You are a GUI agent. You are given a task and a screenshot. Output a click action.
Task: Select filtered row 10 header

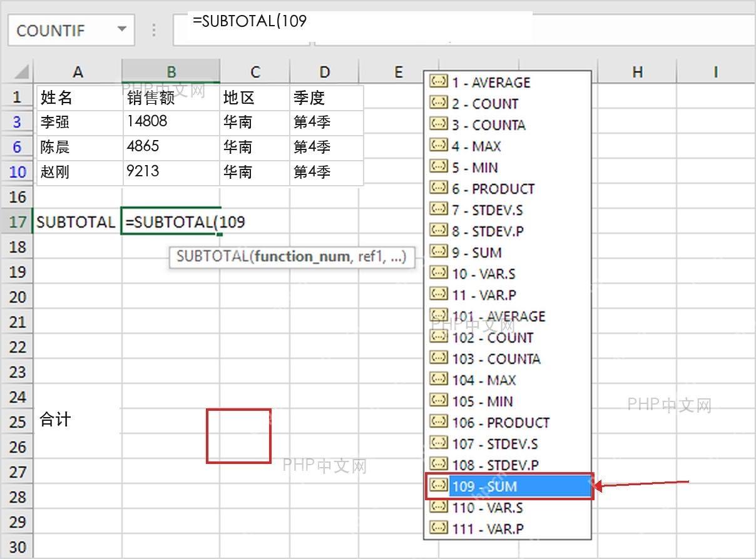[17, 172]
